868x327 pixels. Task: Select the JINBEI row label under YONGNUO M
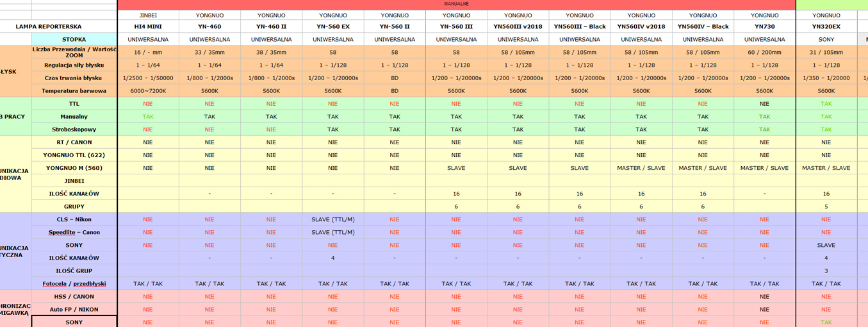coord(74,181)
